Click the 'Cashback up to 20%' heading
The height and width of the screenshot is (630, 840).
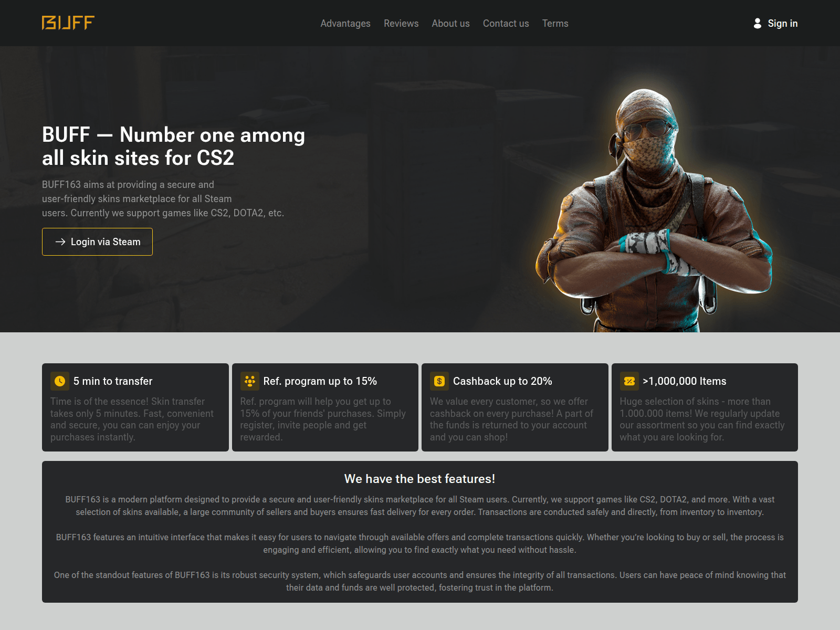502,381
